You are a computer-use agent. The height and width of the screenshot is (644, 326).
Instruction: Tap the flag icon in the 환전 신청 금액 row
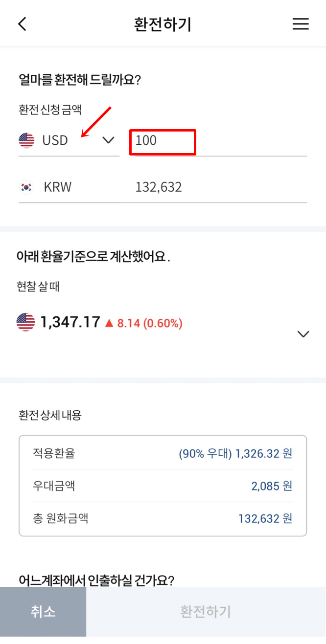pos(26,140)
